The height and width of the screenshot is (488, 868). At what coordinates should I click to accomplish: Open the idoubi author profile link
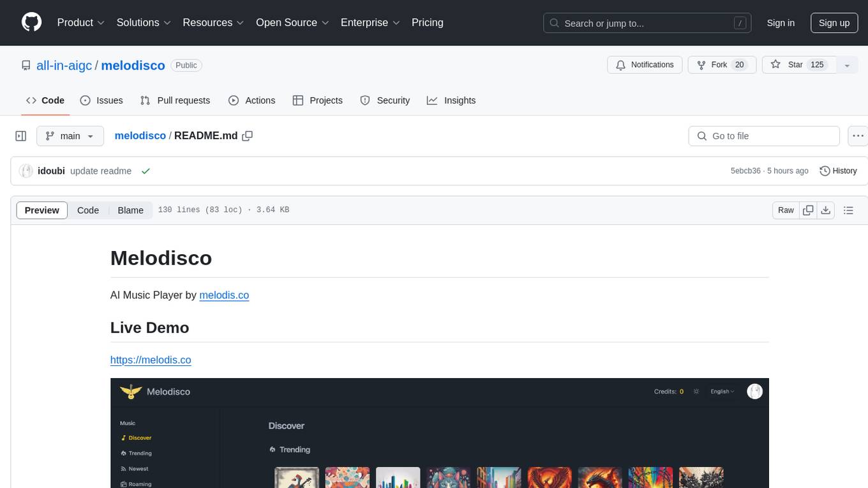click(51, 171)
